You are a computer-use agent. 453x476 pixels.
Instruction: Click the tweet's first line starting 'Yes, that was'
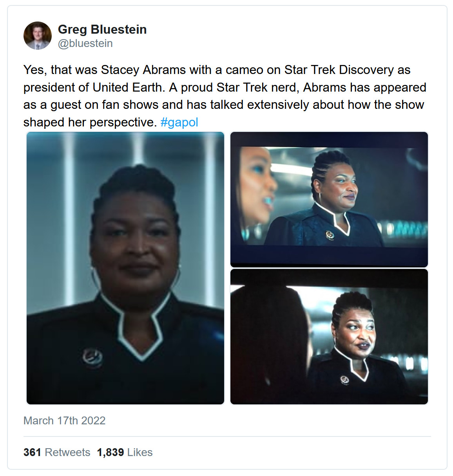coord(217,70)
